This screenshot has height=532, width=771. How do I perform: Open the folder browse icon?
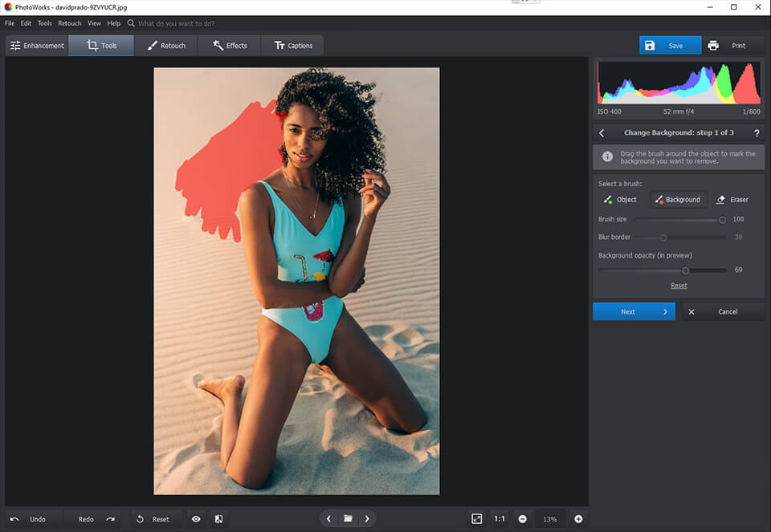pyautogui.click(x=348, y=519)
